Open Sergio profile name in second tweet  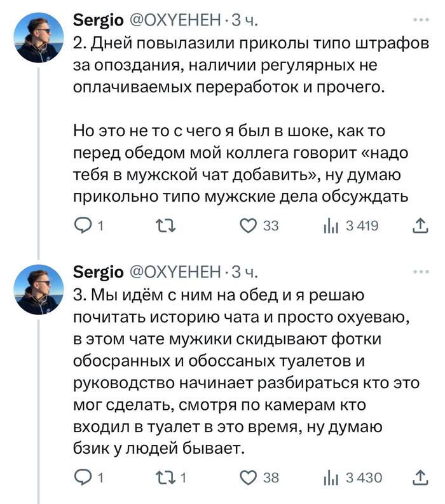(x=99, y=273)
